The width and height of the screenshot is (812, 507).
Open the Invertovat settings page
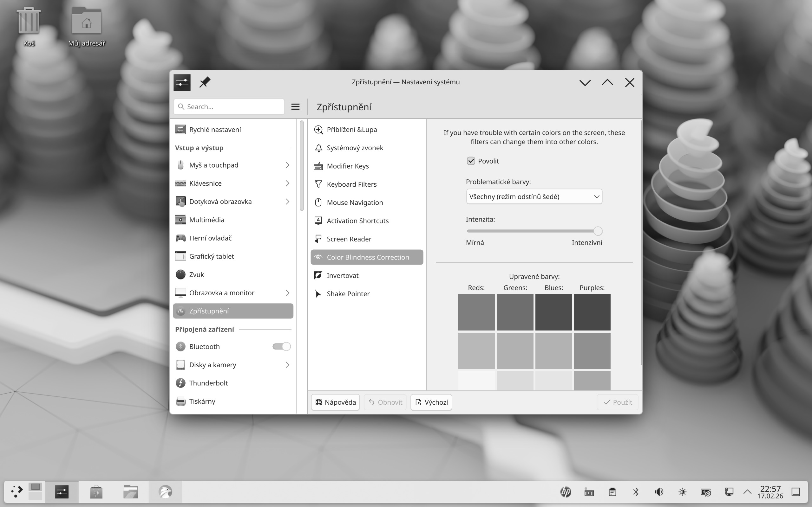(x=342, y=276)
